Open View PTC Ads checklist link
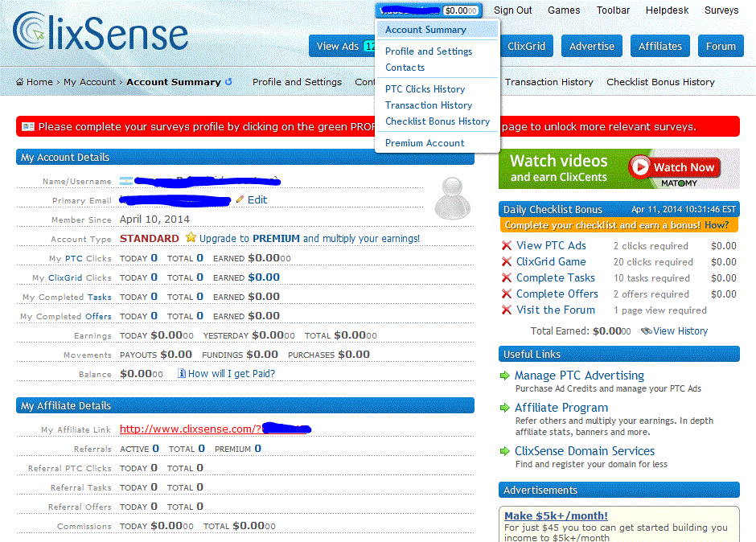 (551, 245)
